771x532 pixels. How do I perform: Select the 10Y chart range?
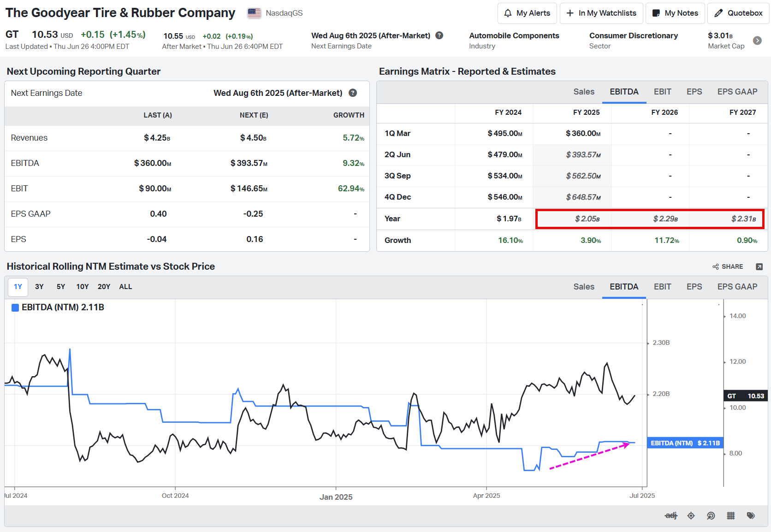tap(83, 287)
